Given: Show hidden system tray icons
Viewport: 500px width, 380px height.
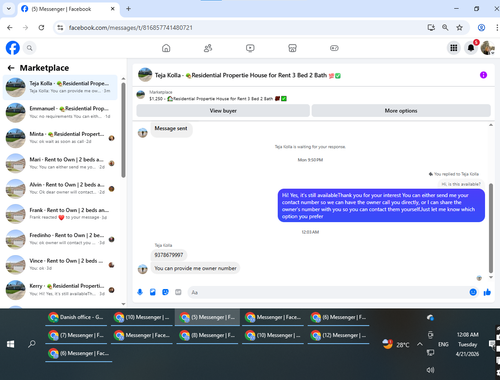Looking at the screenshot, I should click(420, 344).
